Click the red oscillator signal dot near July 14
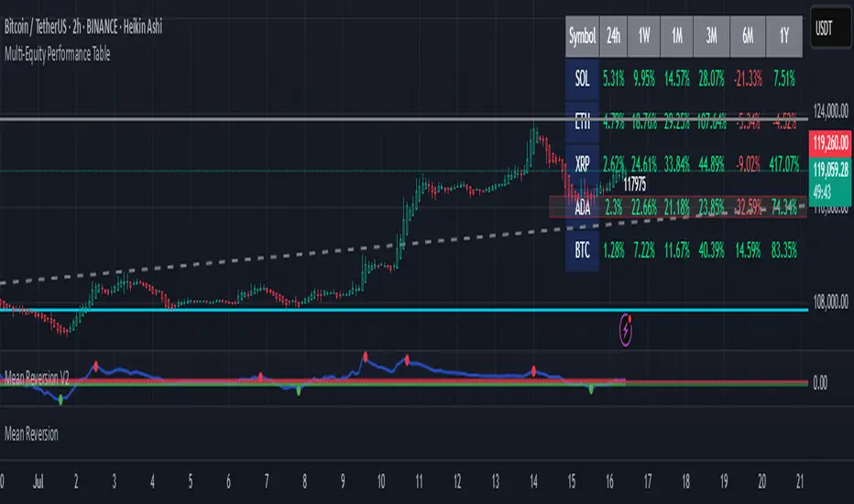This screenshot has height=504, width=854. tap(533, 371)
